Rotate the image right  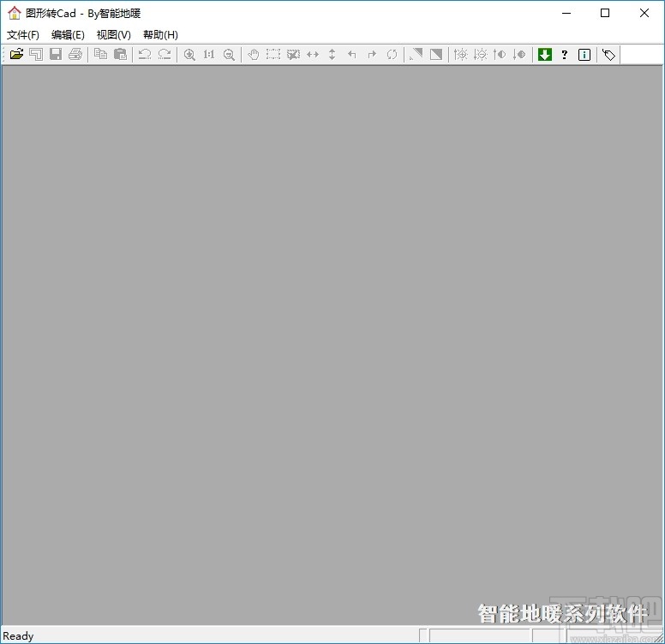click(372, 54)
